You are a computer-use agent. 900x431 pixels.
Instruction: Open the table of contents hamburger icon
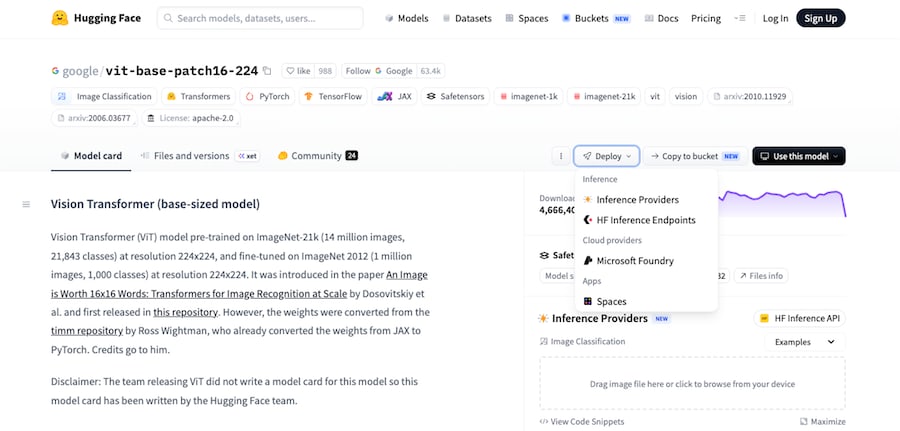(x=26, y=204)
